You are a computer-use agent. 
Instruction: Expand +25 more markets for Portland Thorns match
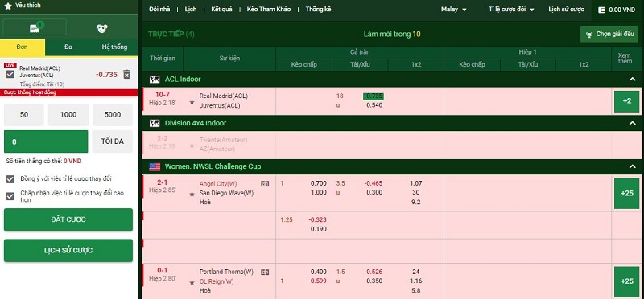(x=627, y=281)
